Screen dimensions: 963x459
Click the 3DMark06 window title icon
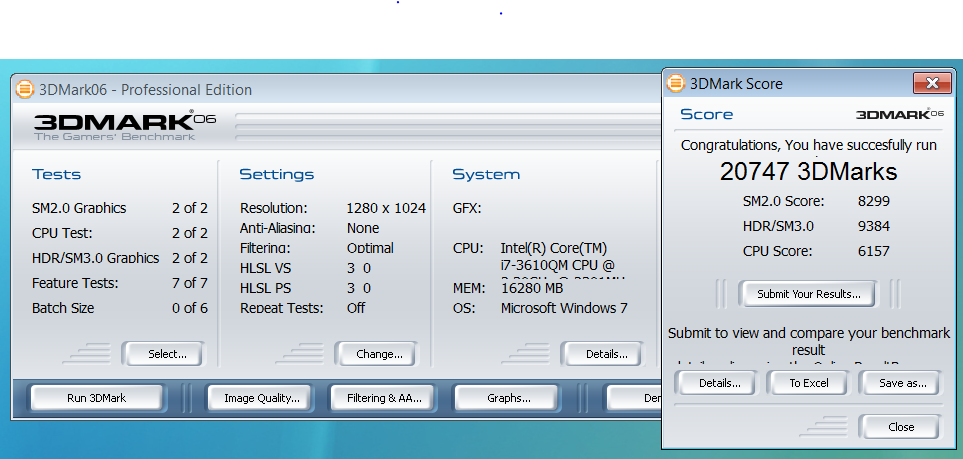tap(25, 89)
